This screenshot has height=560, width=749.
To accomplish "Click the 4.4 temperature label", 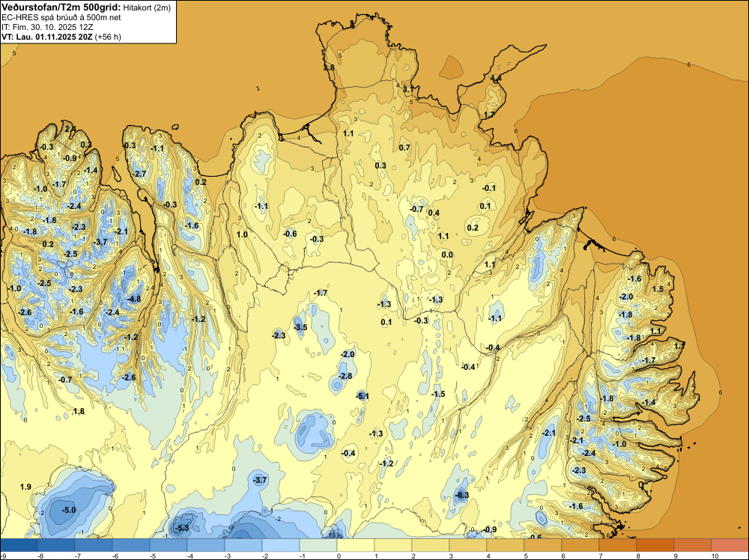I will (x=496, y=79).
